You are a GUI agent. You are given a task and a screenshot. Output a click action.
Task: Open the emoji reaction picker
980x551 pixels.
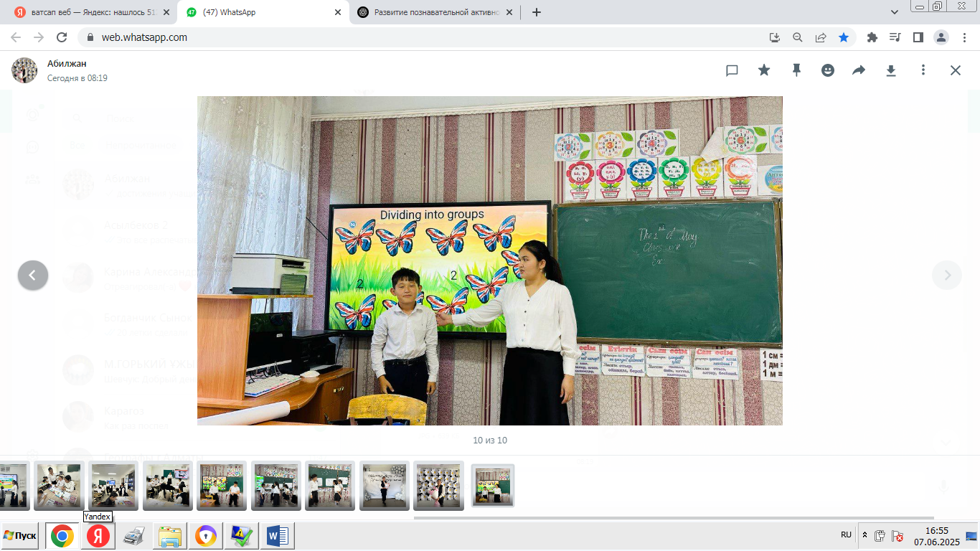point(828,70)
